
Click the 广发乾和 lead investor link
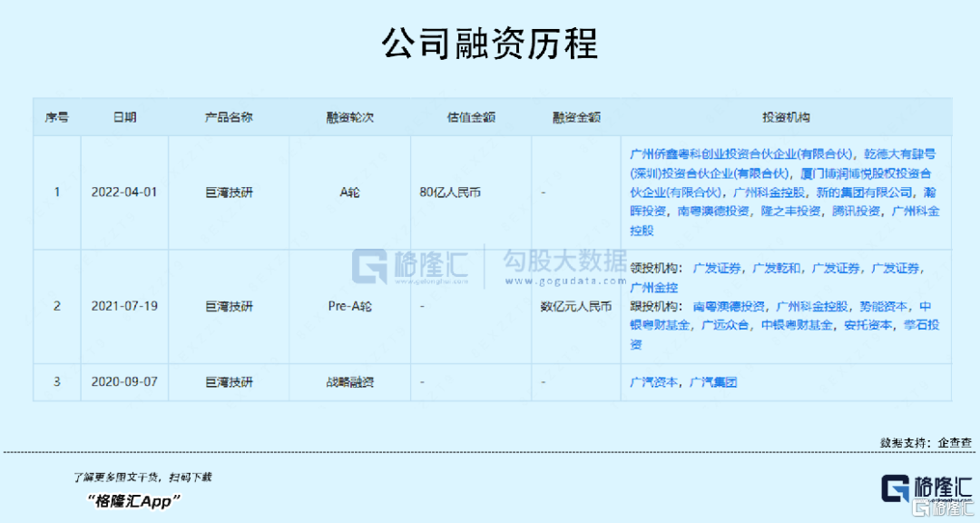(x=776, y=269)
